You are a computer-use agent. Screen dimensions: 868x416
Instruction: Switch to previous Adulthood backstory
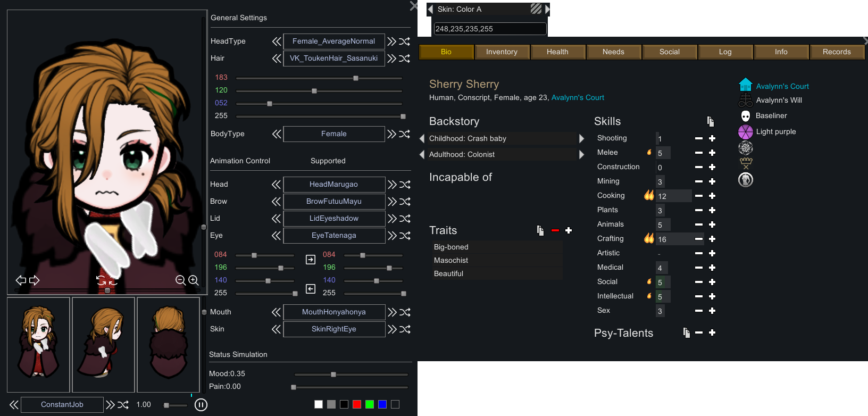422,155
